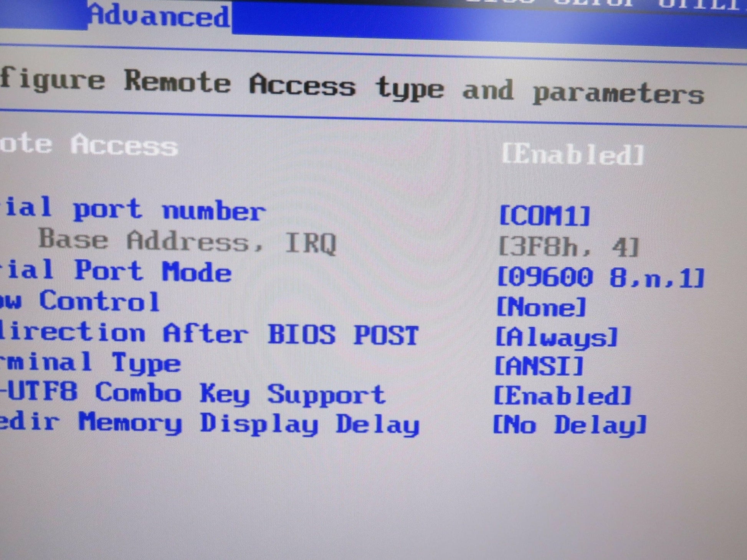Open the COM1 serial port dropdown
The width and height of the screenshot is (747, 560).
coord(544,216)
